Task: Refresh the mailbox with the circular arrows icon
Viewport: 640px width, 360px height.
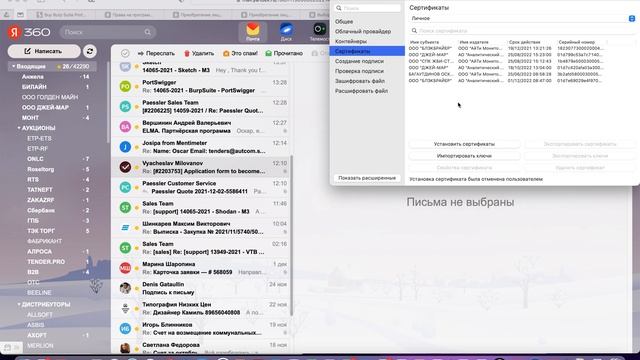Action: click(x=90, y=51)
